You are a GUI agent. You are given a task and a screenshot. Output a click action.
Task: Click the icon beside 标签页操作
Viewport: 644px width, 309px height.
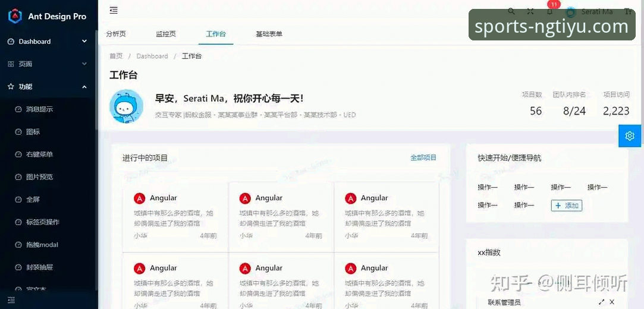click(18, 222)
